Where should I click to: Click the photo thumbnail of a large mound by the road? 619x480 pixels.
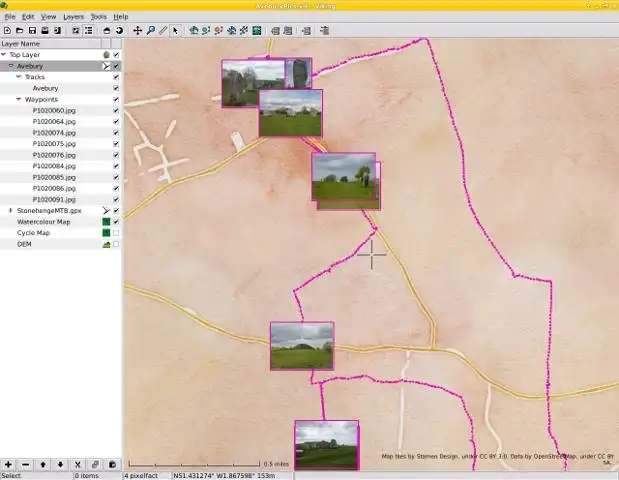click(302, 346)
